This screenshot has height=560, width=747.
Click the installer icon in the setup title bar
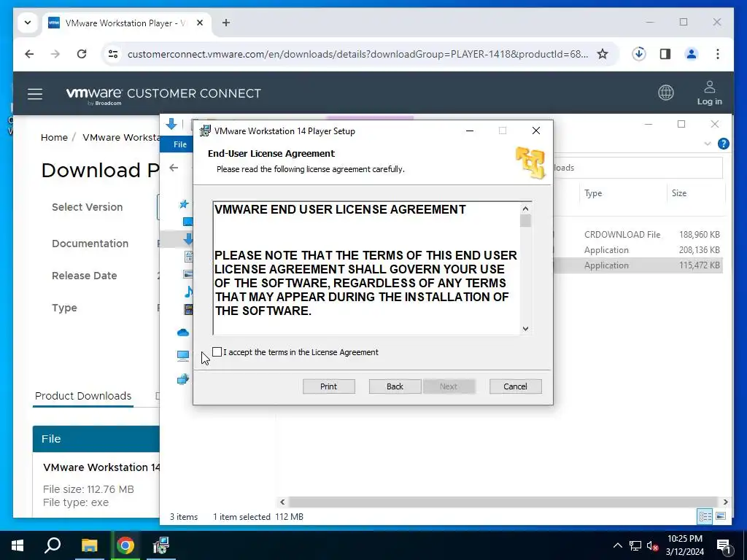coord(205,131)
